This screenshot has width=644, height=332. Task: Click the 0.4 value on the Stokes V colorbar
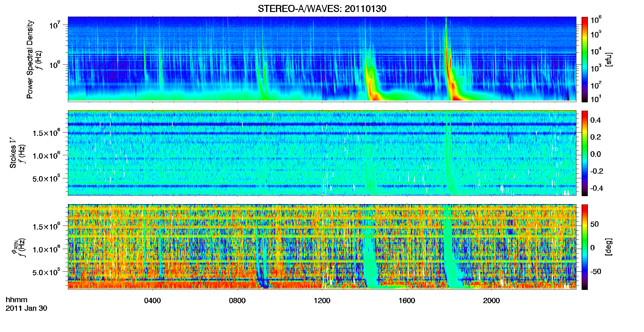coord(595,120)
